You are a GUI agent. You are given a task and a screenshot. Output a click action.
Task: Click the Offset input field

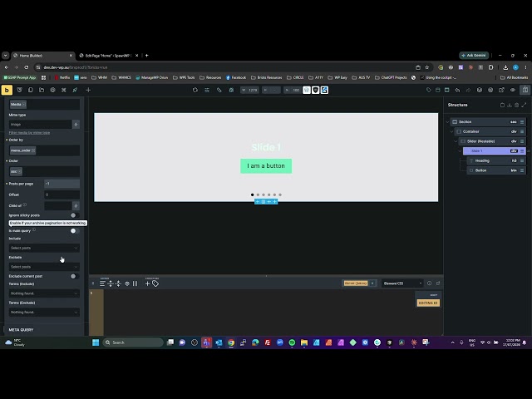(x=62, y=195)
